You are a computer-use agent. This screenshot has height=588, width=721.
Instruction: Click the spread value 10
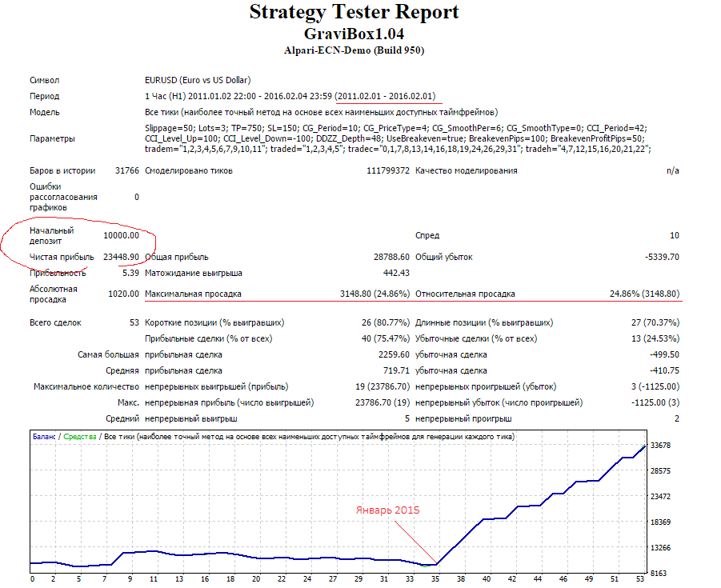click(x=675, y=235)
